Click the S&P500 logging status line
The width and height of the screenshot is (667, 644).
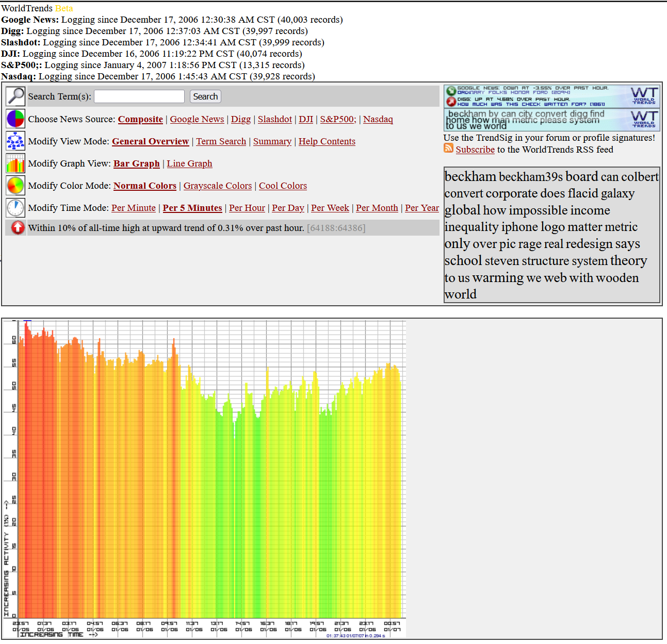point(153,65)
